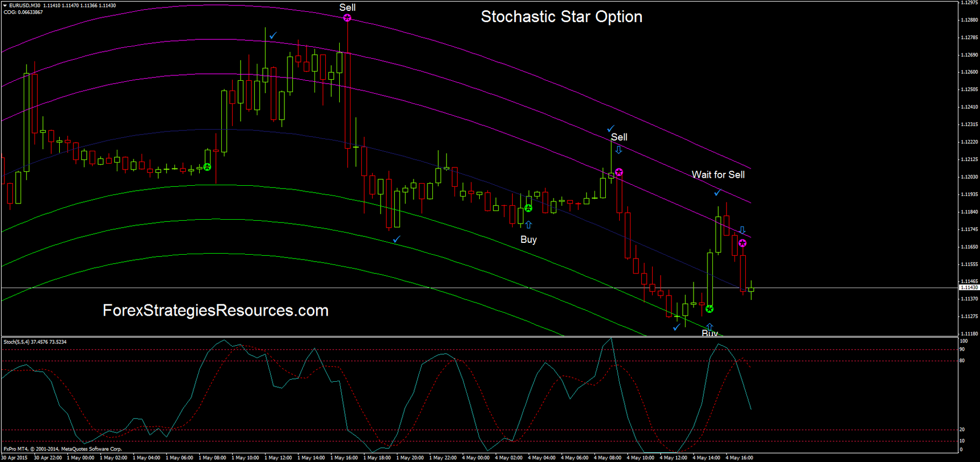
Task: Click the blue check mark under Wait for Sell
Action: (x=718, y=192)
